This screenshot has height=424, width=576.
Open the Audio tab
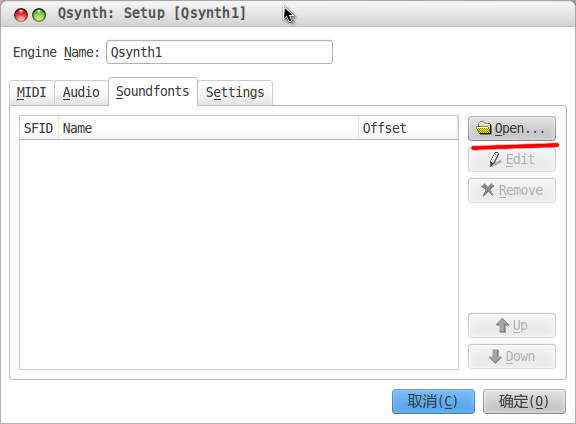pyautogui.click(x=81, y=93)
